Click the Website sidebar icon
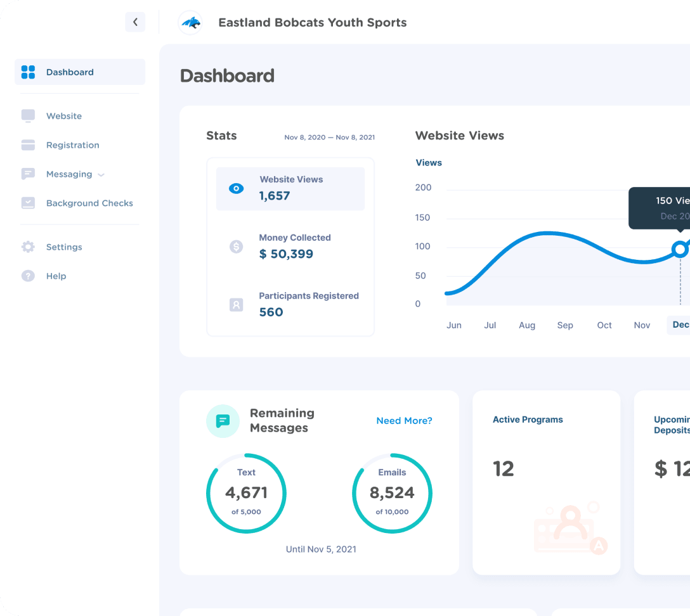 28,116
